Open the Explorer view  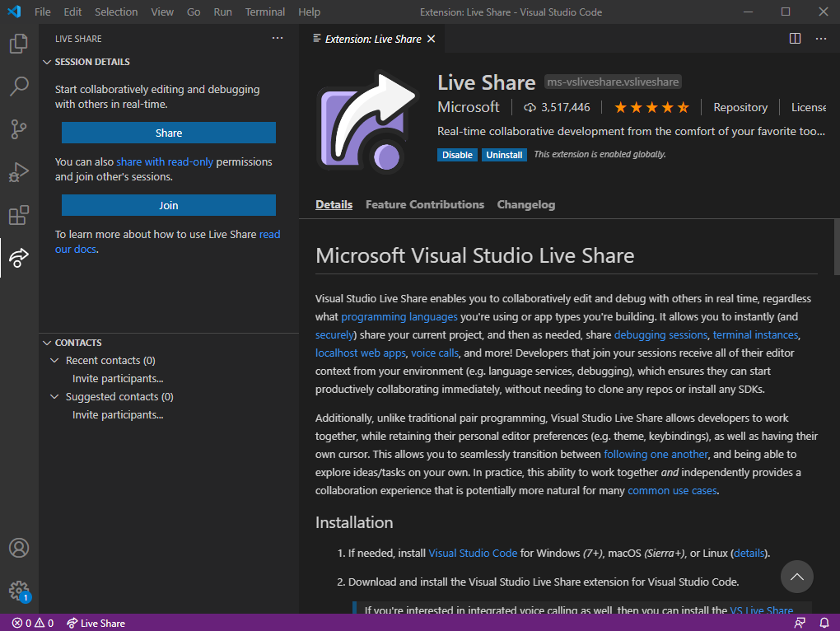coord(18,44)
